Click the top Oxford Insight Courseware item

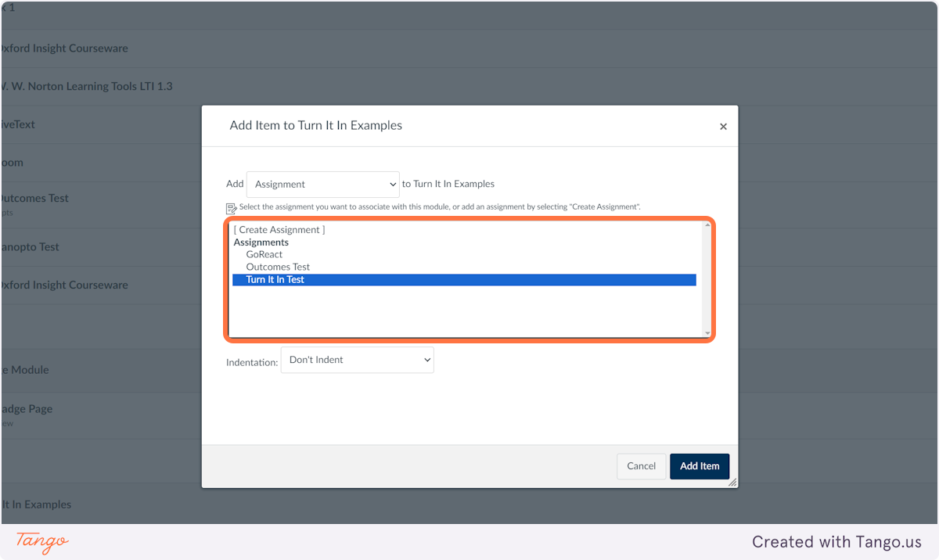coord(64,48)
